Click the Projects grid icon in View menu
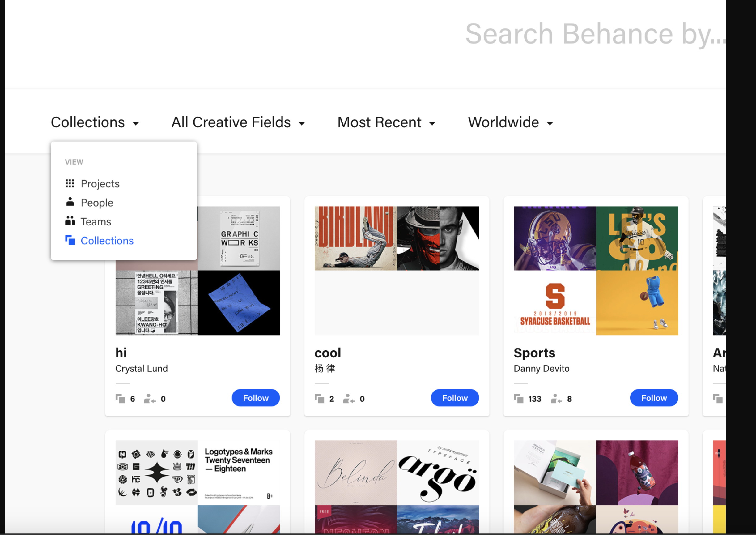 pyautogui.click(x=70, y=183)
